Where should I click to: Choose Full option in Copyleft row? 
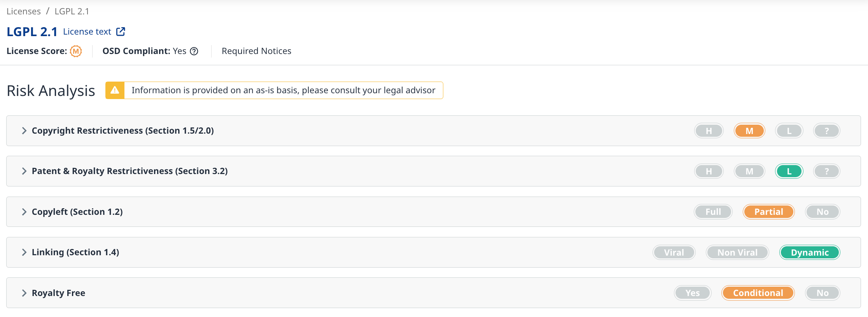coord(713,212)
